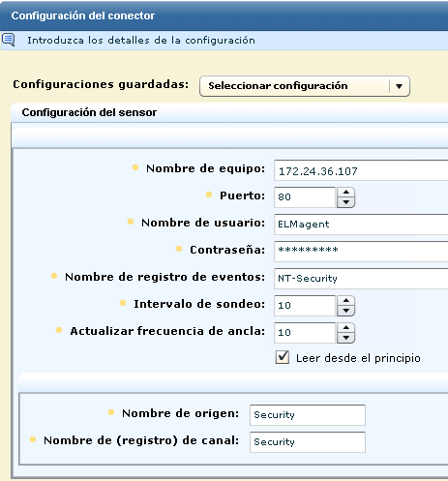
Task: Click the Intervalo de sondeo value field
Action: [305, 306]
